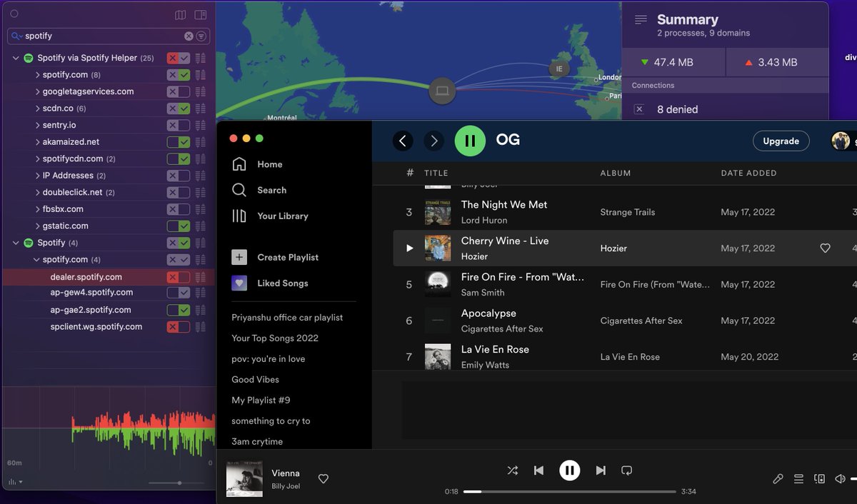The image size is (857, 504).
Task: Open Lord Huron artist link
Action: [484, 221]
